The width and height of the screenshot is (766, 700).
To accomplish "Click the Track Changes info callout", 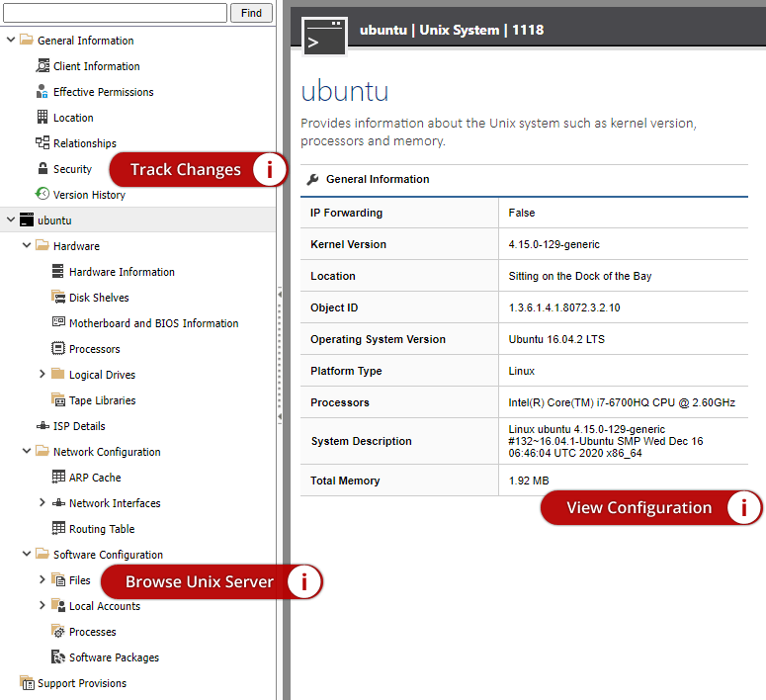I will (x=198, y=170).
